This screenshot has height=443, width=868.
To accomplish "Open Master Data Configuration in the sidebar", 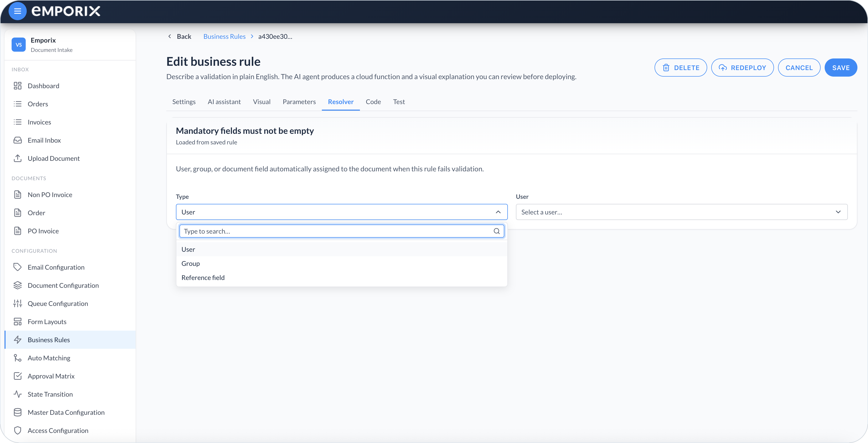I will pyautogui.click(x=70, y=412).
